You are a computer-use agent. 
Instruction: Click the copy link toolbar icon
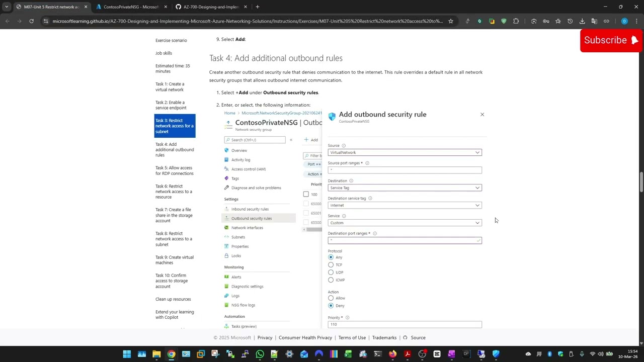tap(606, 21)
